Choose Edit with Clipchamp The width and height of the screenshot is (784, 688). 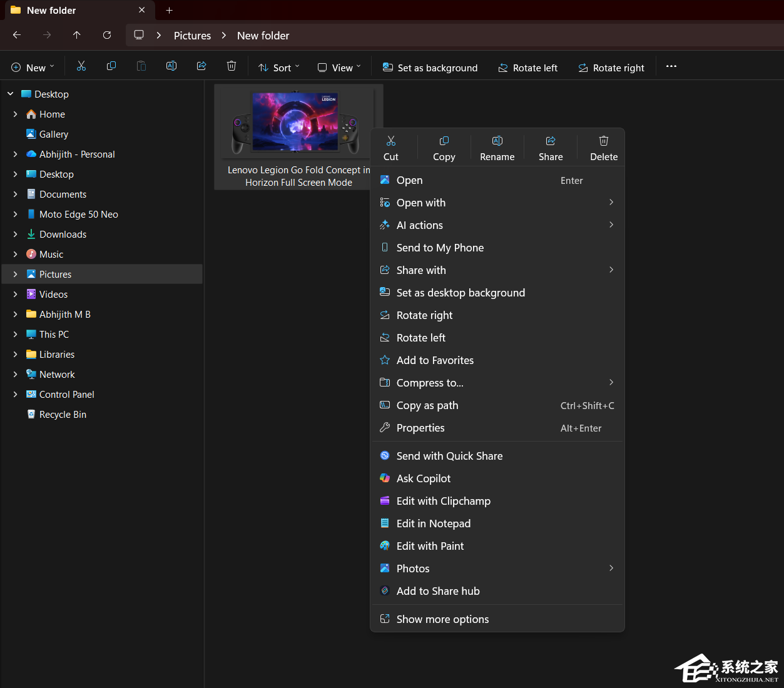coord(497,501)
